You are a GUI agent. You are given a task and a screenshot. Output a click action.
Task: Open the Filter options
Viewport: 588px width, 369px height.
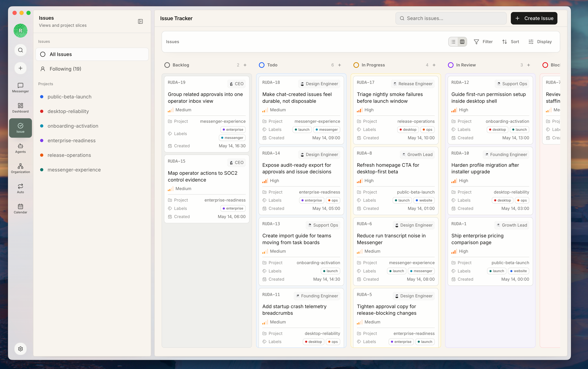(x=483, y=42)
